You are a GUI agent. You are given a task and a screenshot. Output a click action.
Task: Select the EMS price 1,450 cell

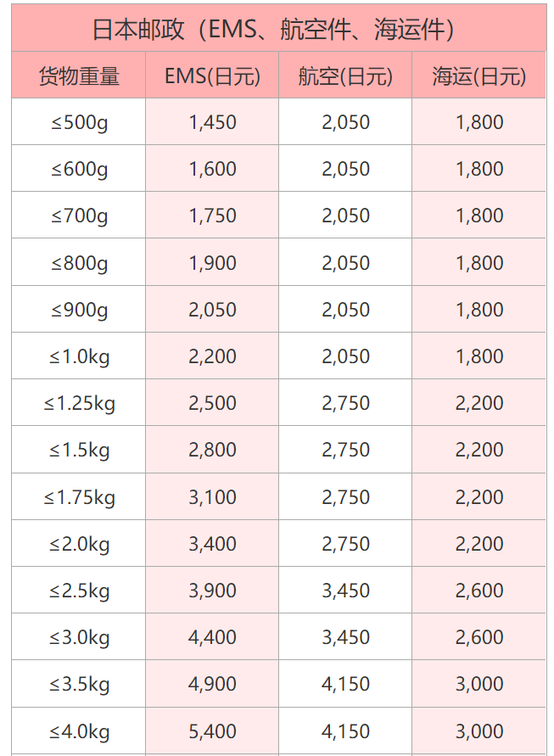[x=212, y=122]
